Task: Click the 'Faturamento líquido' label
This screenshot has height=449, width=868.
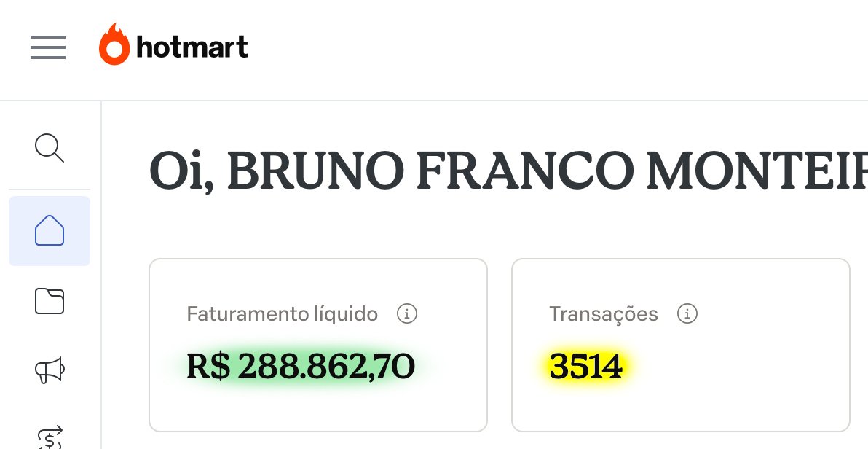Action: [283, 314]
